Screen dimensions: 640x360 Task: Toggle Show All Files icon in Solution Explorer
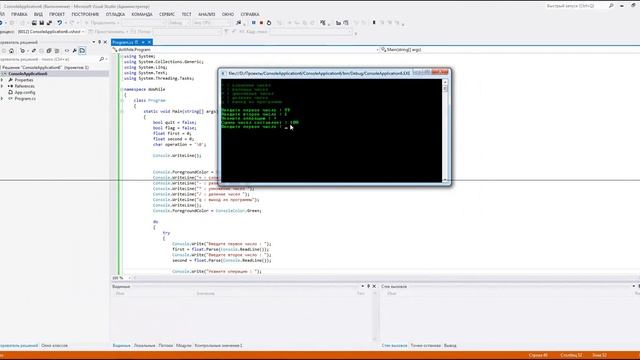click(57, 51)
